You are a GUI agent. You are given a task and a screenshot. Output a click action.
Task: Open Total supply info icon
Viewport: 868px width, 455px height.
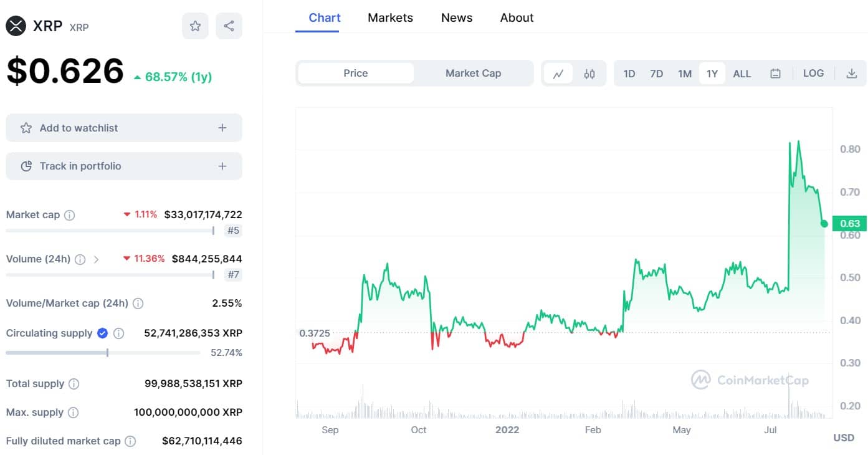(74, 384)
